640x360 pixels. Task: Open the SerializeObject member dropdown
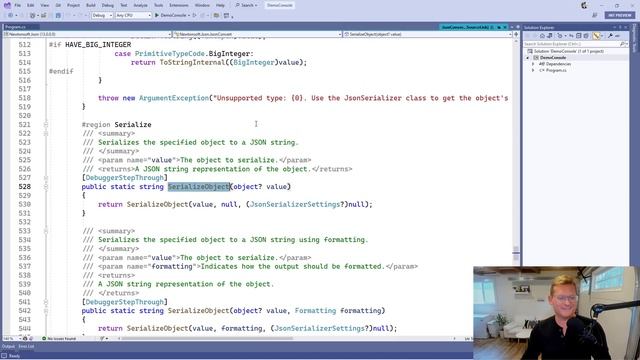(x=427, y=34)
